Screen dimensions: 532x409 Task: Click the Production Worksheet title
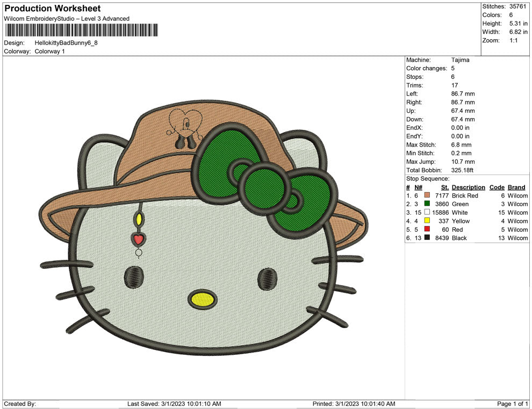click(x=52, y=8)
